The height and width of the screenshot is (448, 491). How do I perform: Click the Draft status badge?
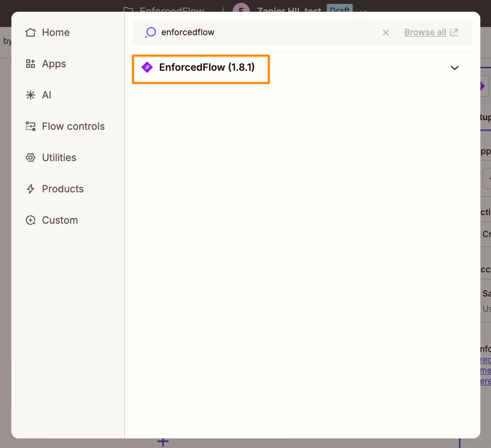tap(339, 9)
